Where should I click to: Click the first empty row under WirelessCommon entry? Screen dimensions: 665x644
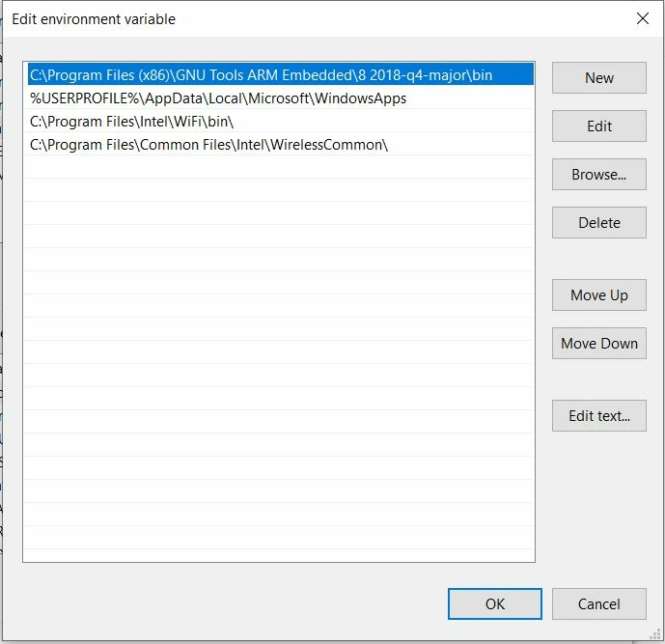coord(279,167)
